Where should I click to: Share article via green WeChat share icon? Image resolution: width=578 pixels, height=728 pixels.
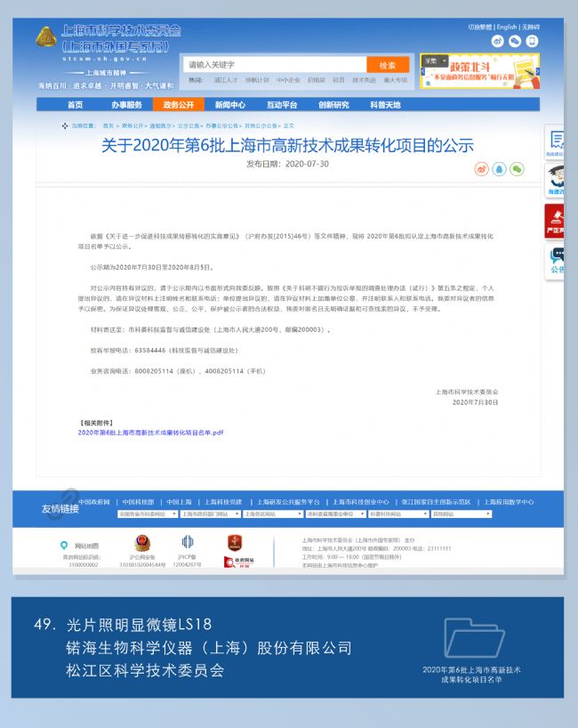[517, 169]
